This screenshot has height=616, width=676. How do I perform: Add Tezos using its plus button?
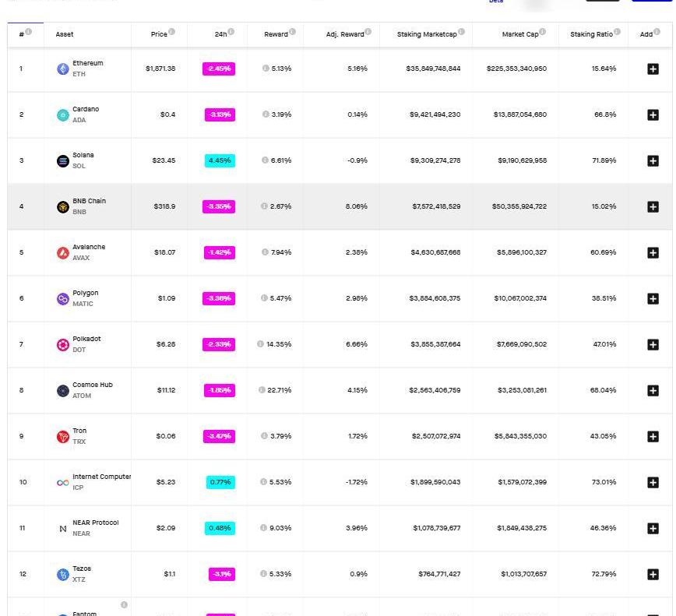[653, 574]
